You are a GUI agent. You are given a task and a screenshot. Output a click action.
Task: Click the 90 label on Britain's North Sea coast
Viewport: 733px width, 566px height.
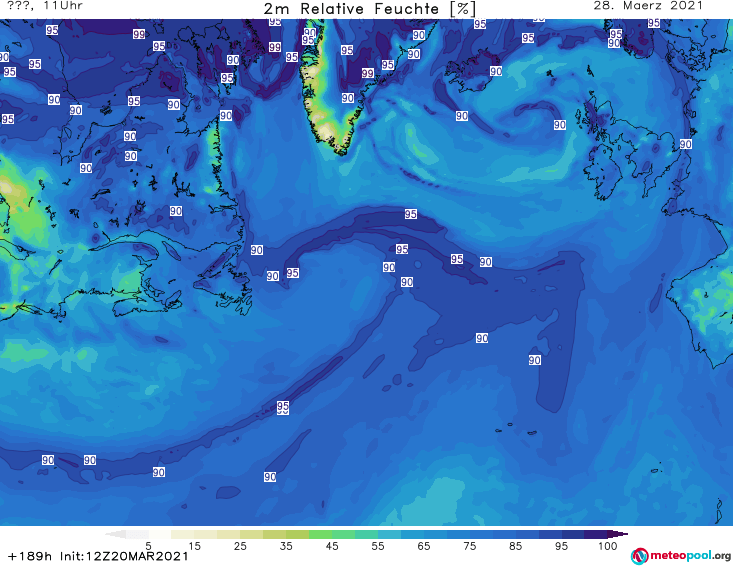[686, 144]
